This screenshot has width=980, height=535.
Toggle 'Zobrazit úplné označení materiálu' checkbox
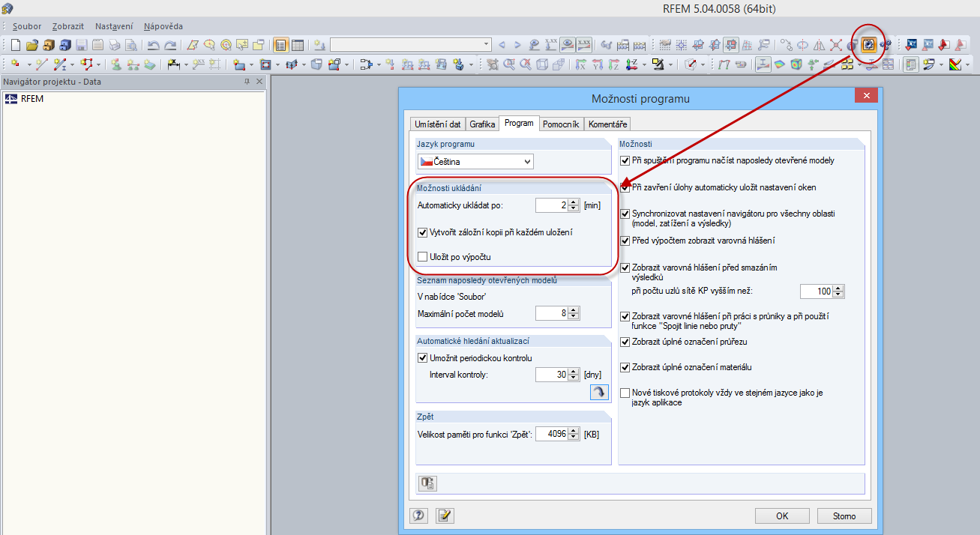[x=625, y=368]
